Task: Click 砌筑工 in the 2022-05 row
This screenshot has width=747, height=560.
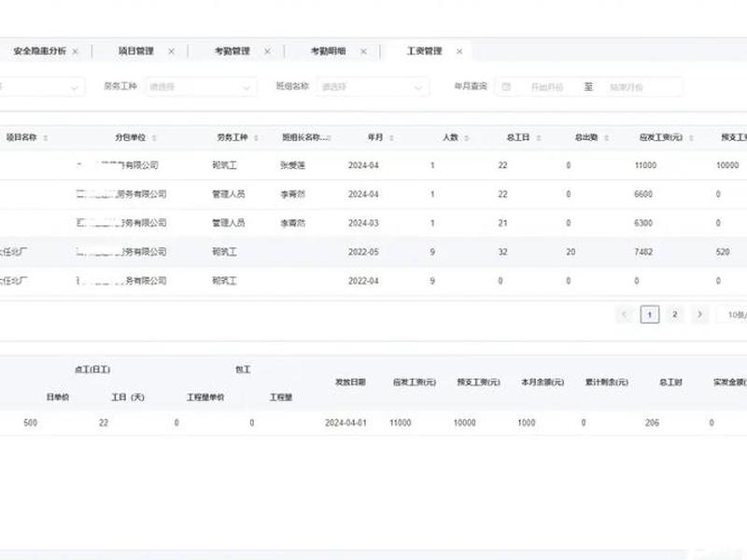Action: pyautogui.click(x=224, y=252)
